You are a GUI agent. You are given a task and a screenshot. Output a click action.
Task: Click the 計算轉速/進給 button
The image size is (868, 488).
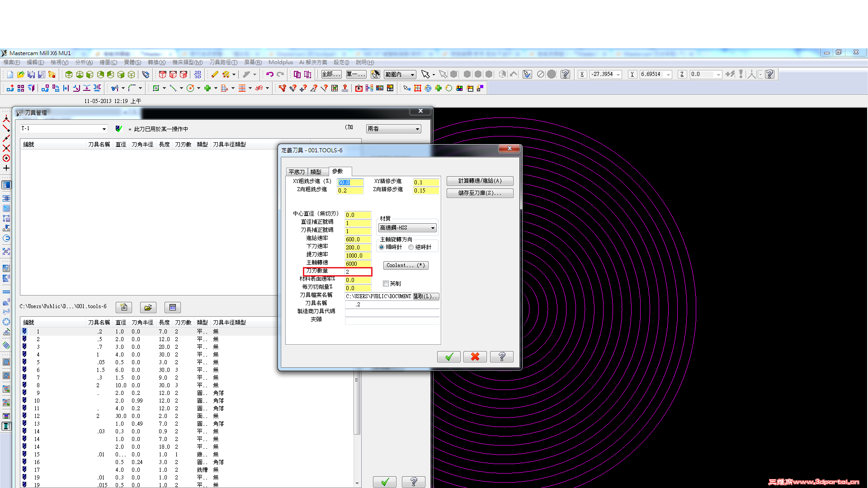[480, 181]
